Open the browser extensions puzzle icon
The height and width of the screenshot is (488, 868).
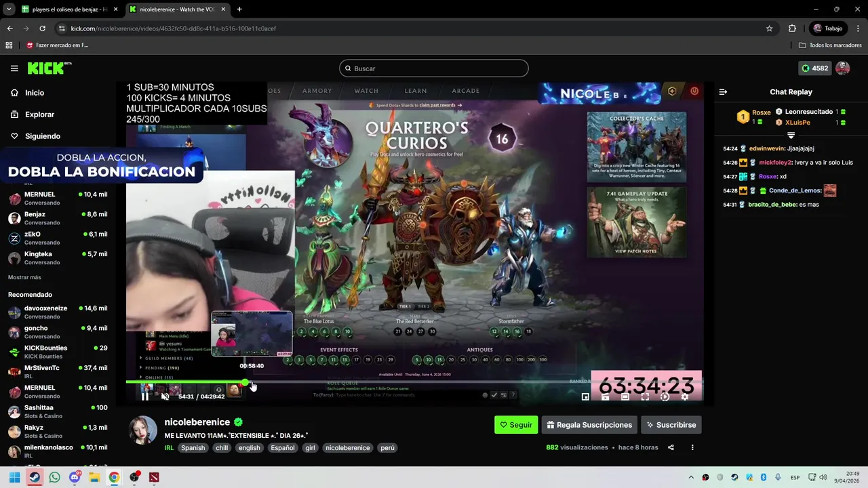coord(792,28)
